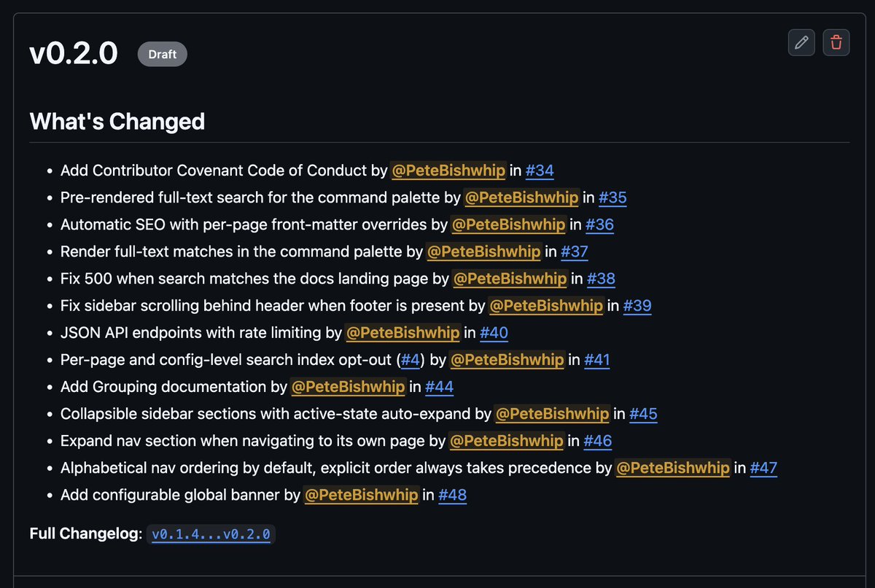This screenshot has height=588, width=875.
Task: Click the Draft status badge
Action: click(x=163, y=54)
